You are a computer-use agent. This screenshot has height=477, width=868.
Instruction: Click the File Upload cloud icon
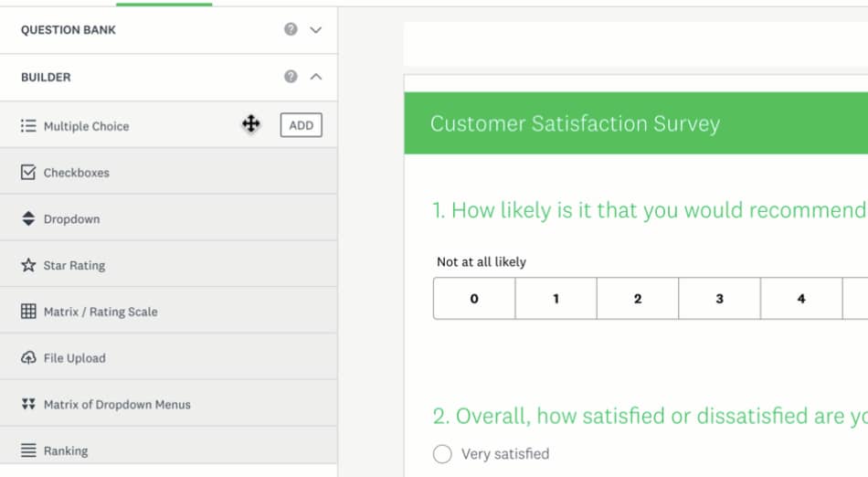28,358
